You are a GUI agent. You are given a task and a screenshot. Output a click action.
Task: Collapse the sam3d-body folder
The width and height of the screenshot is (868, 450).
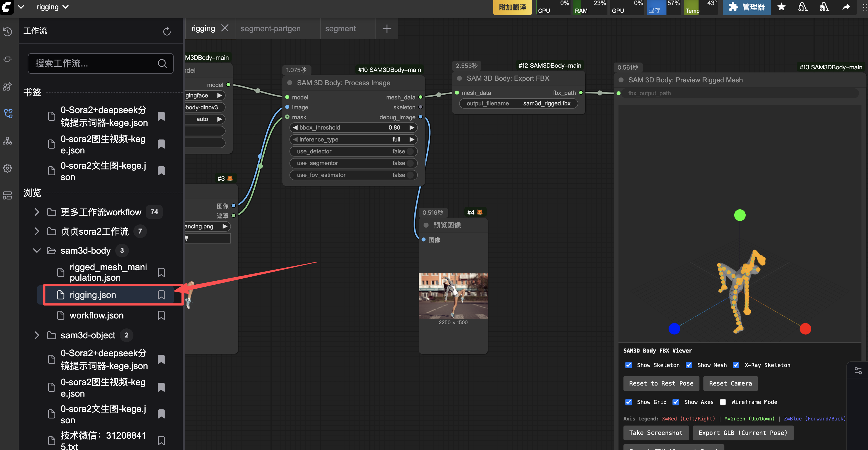(x=37, y=250)
